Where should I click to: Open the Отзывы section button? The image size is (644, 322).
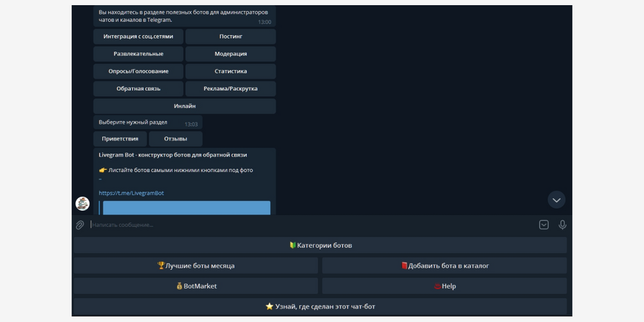175,139
